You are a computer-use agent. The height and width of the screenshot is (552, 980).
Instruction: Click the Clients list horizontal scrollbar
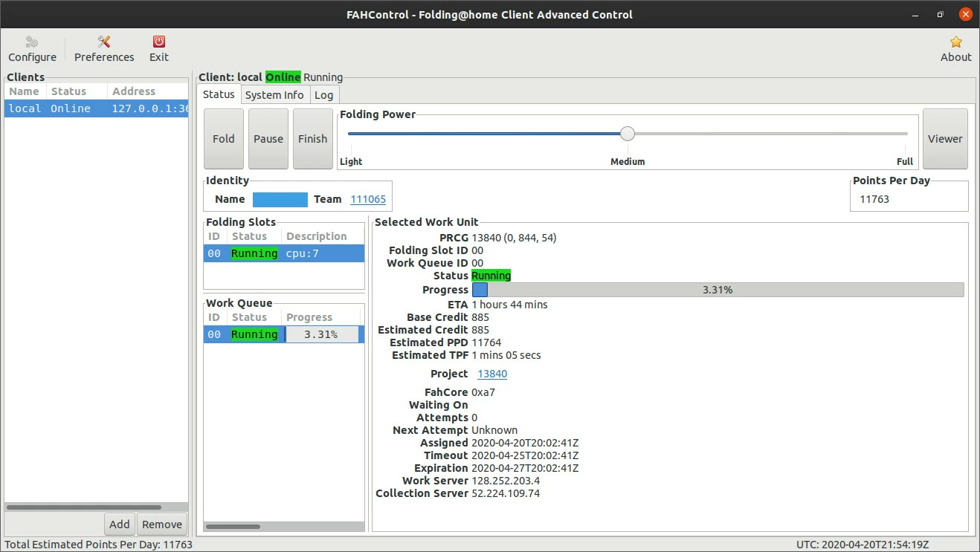tap(84, 507)
